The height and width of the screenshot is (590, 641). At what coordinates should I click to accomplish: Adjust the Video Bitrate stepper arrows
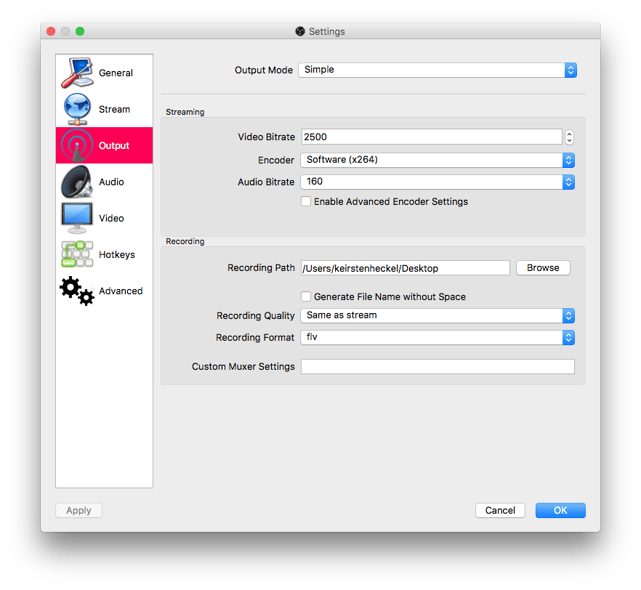569,137
